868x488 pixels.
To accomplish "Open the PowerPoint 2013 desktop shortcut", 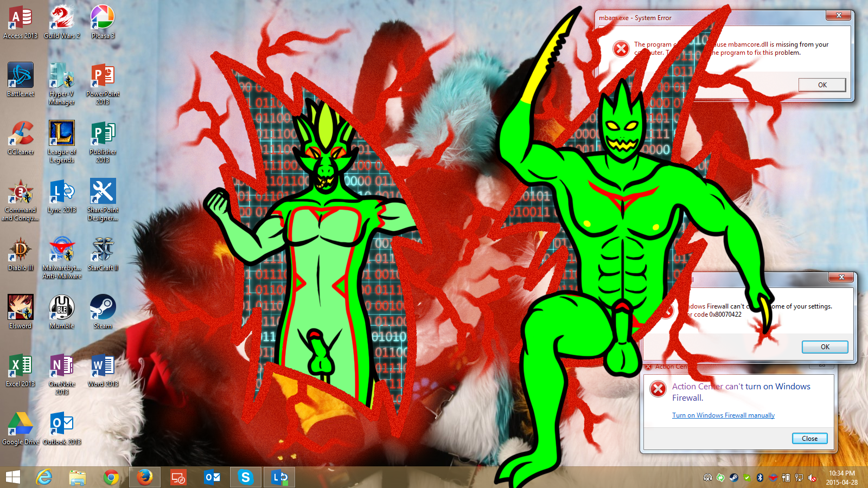I will tap(103, 84).
